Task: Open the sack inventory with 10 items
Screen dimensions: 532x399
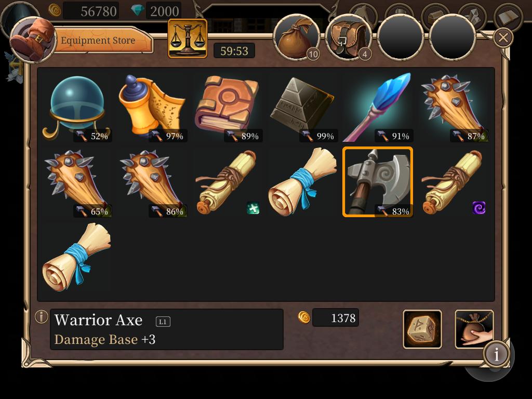Action: pos(297,37)
